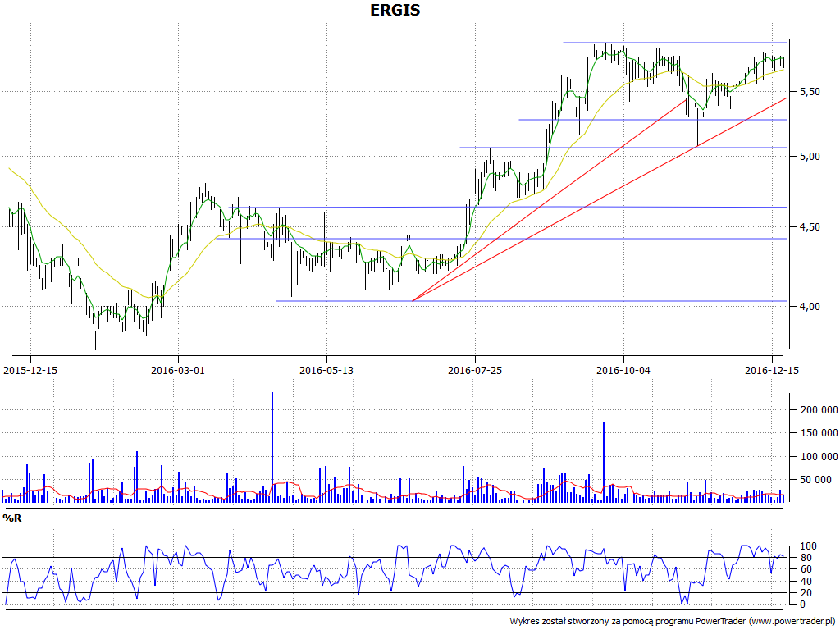The height and width of the screenshot is (630, 840).
Task: Click the %R indicator label
Action: [x=12, y=518]
